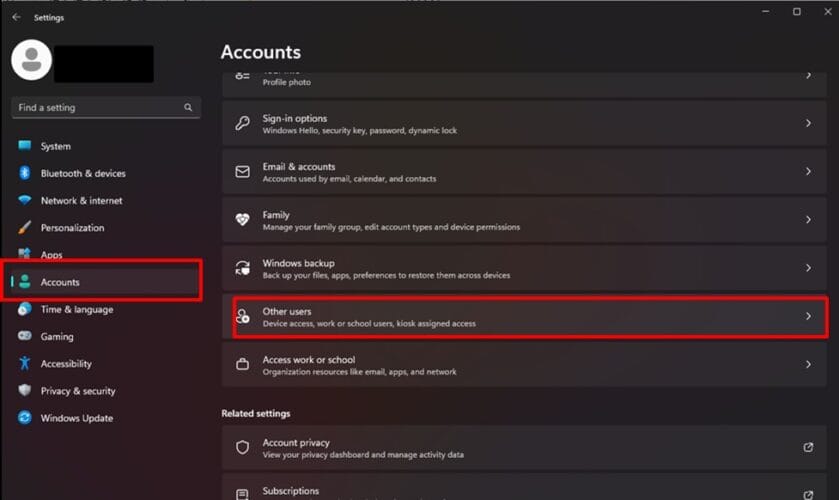Click the Bluetooth & devices icon

25,173
